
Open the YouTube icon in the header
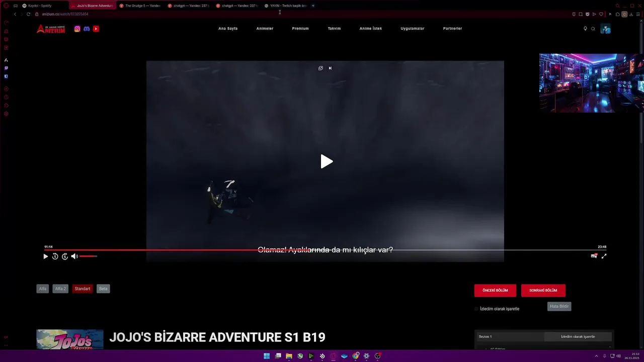[x=96, y=29]
